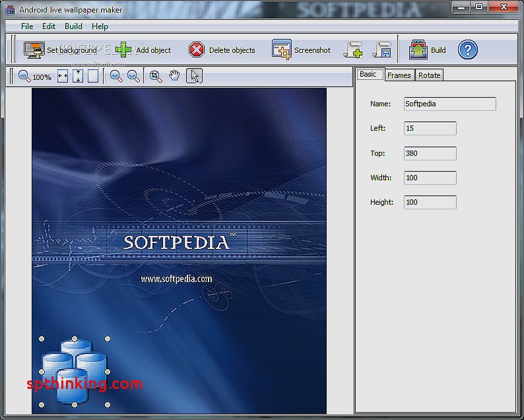Focus the Top field showing 380

(430, 153)
